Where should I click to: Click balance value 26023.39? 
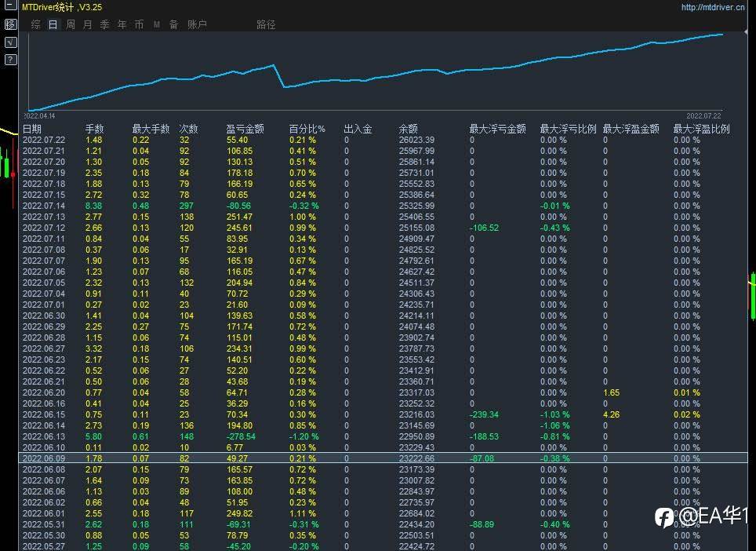(x=416, y=140)
